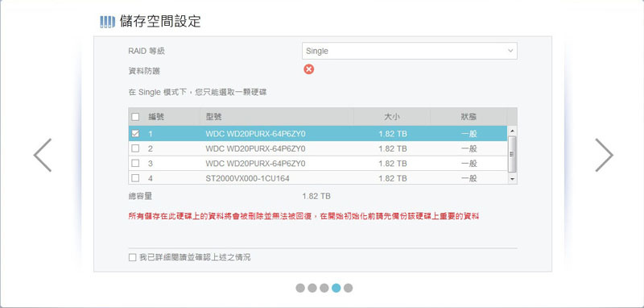
Task: Check disk 2 checkbox
Action: [x=135, y=148]
